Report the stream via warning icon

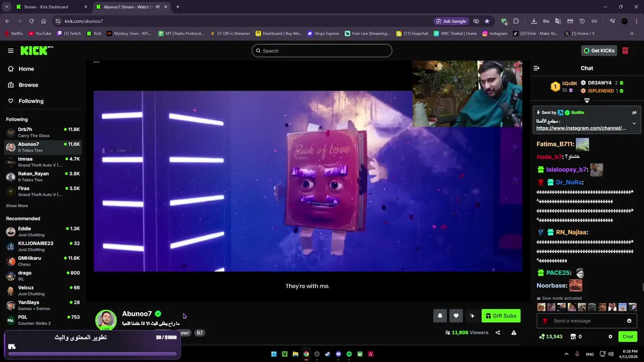[x=514, y=332]
